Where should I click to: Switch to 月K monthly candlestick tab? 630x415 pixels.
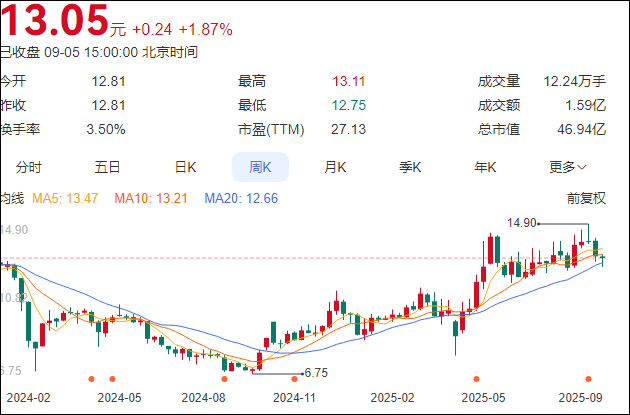(335, 167)
